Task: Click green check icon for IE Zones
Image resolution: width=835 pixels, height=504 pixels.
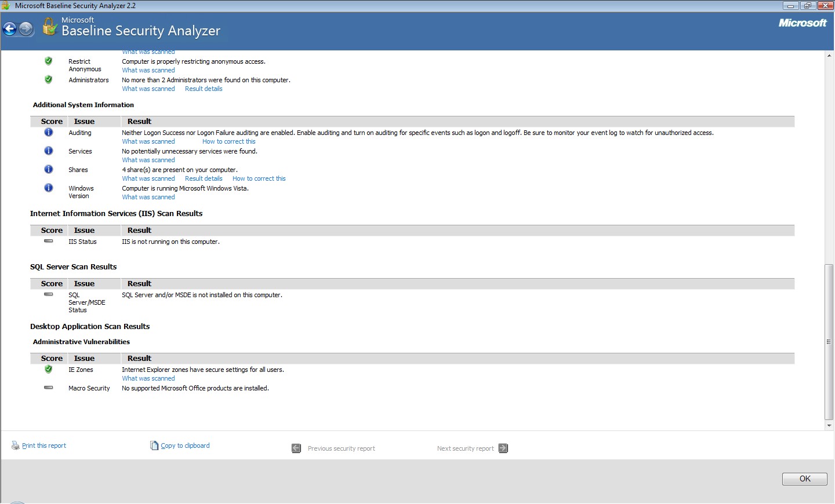Action: pyautogui.click(x=49, y=369)
